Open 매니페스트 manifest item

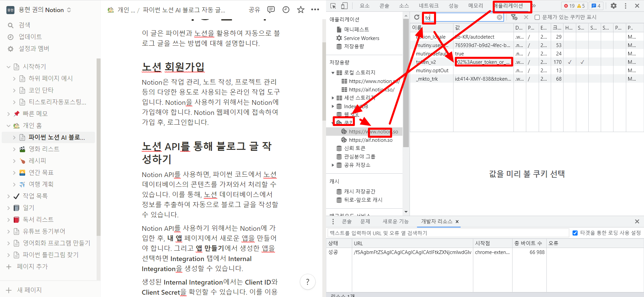356,30
